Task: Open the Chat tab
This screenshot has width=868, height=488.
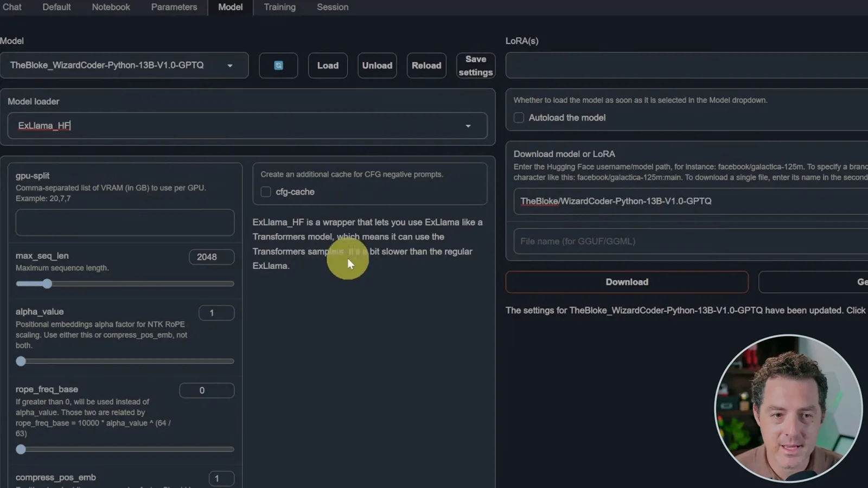Action: tap(12, 7)
